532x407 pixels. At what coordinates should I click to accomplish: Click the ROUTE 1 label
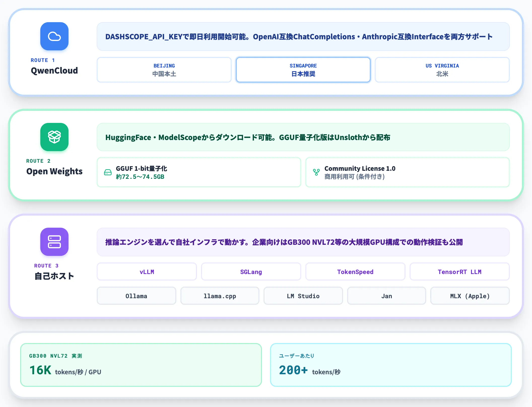tap(43, 60)
